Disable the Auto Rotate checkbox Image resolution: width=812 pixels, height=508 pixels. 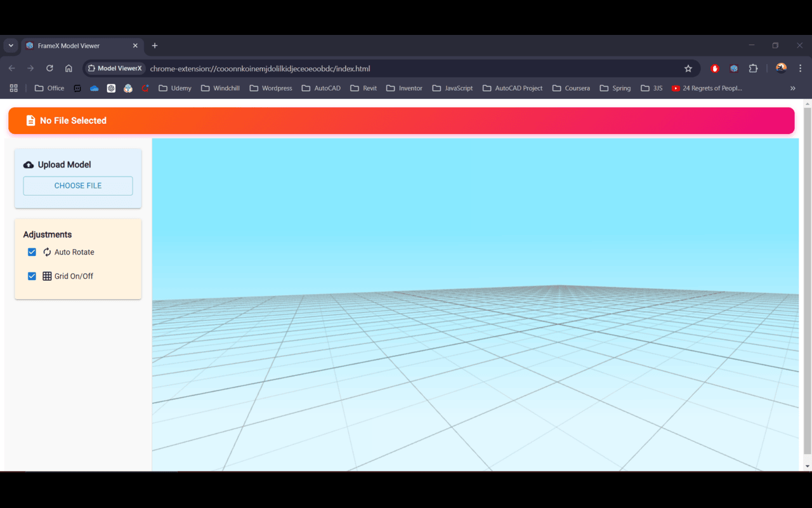(32, 252)
